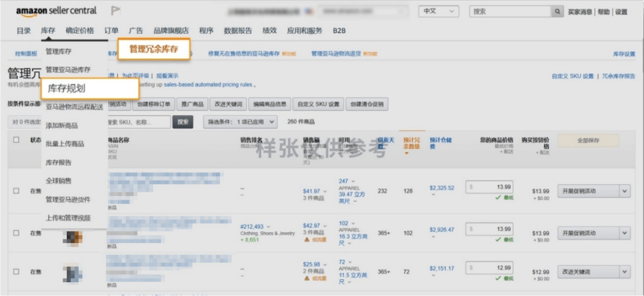
Task: Click the magnifier search icon in header
Action: click(x=557, y=11)
